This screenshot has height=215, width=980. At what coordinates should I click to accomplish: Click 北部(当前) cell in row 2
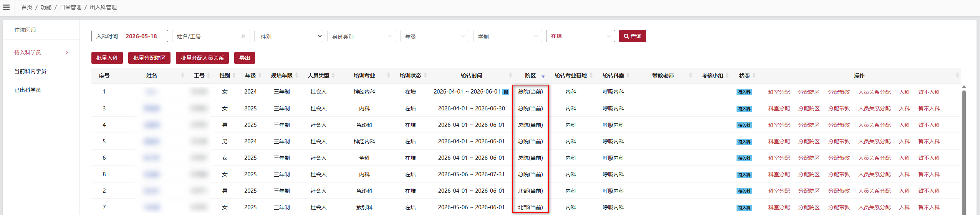pyautogui.click(x=530, y=191)
